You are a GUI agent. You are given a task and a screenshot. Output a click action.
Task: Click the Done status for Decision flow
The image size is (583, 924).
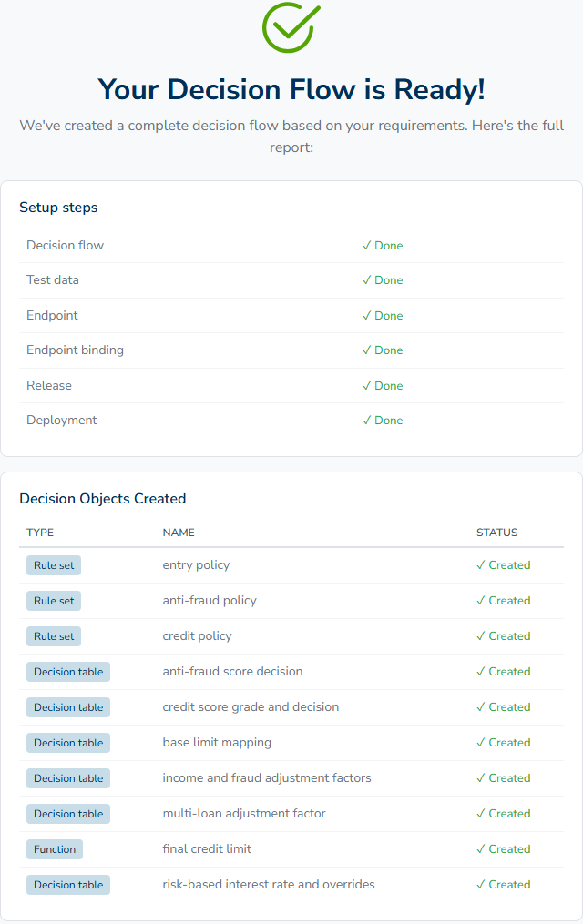click(x=383, y=246)
